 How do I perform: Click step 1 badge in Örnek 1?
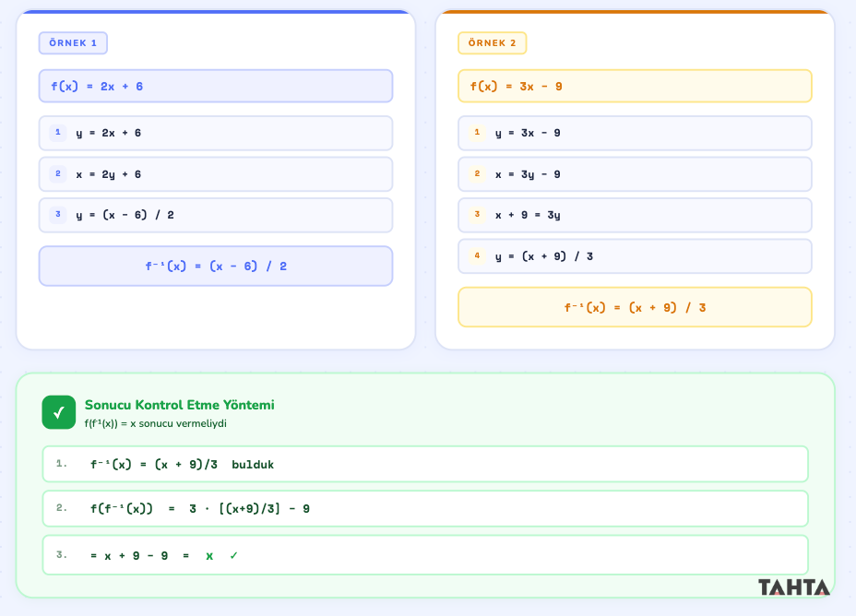pos(58,133)
